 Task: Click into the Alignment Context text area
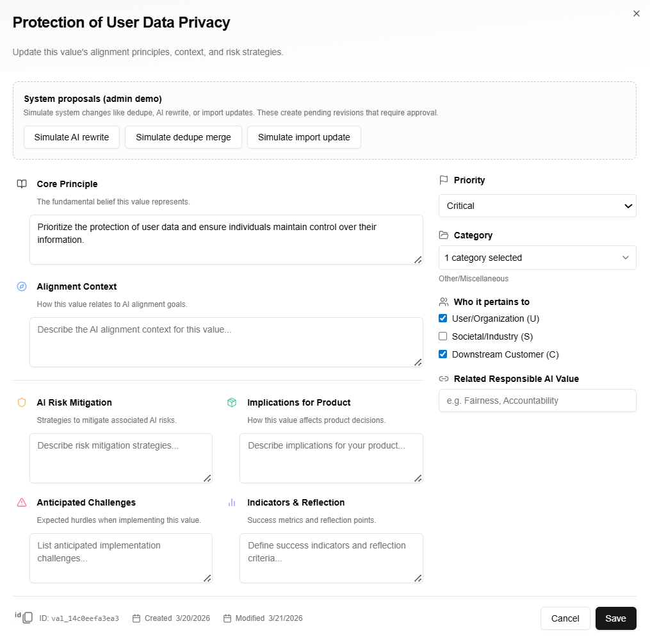point(226,342)
